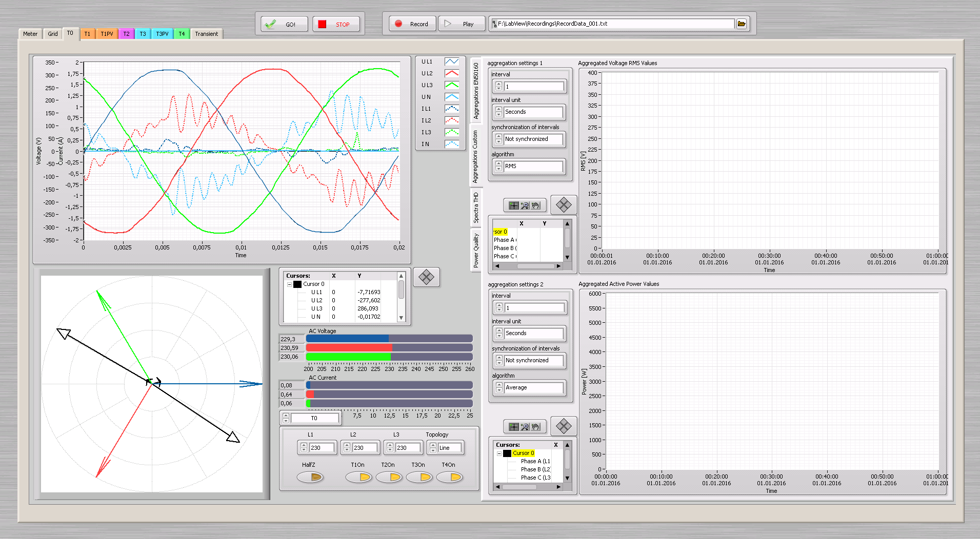The image size is (980, 539).
Task: Select pan hand tool for Voltage RMS graph
Action: click(536, 205)
